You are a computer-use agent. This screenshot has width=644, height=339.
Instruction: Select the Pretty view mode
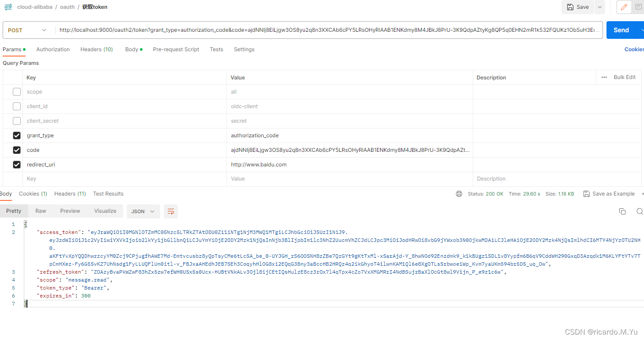click(14, 211)
